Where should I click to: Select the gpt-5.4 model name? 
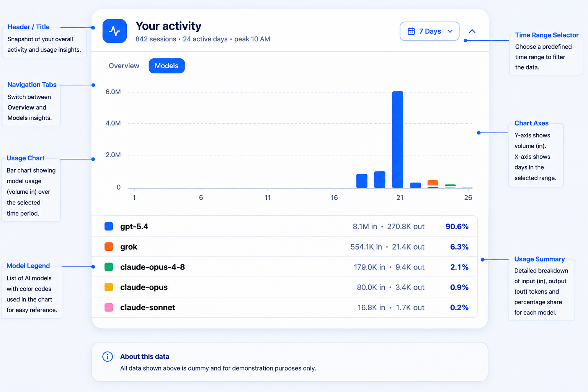134,227
